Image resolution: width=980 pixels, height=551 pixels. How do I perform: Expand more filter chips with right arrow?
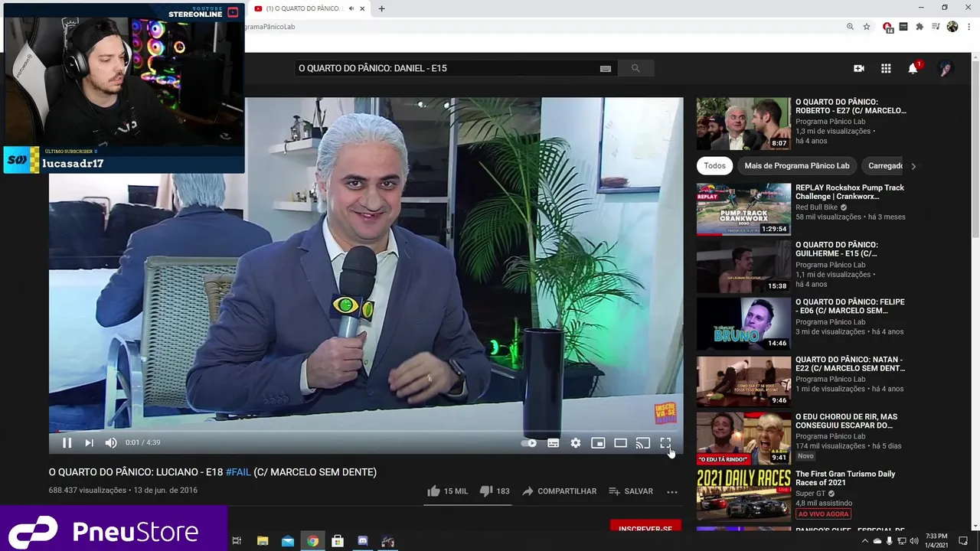pos(913,165)
